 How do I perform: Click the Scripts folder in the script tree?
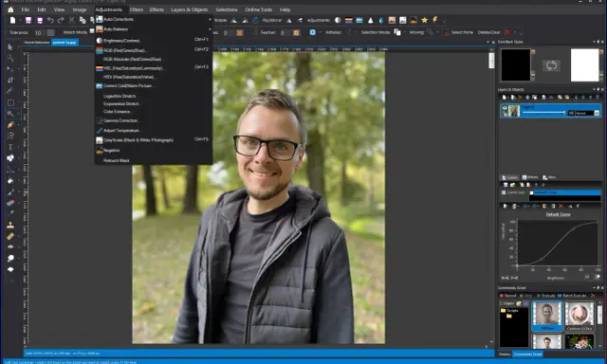point(509,311)
